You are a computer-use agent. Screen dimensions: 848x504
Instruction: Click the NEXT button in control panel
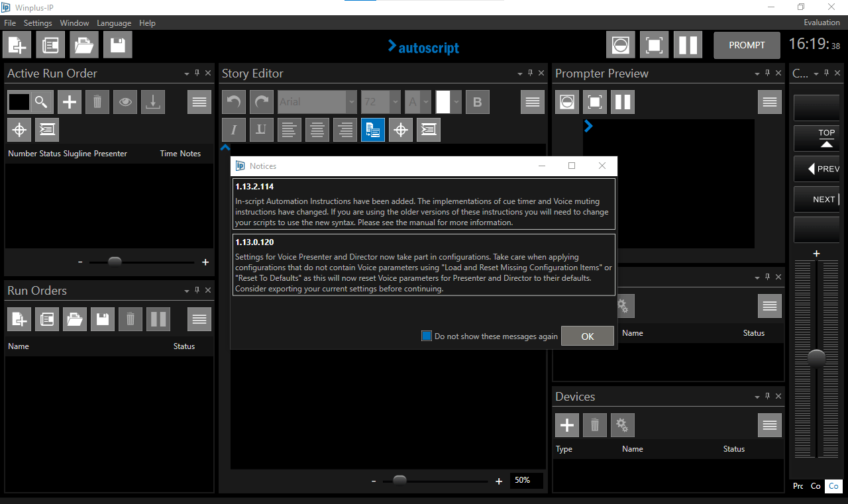pos(816,199)
